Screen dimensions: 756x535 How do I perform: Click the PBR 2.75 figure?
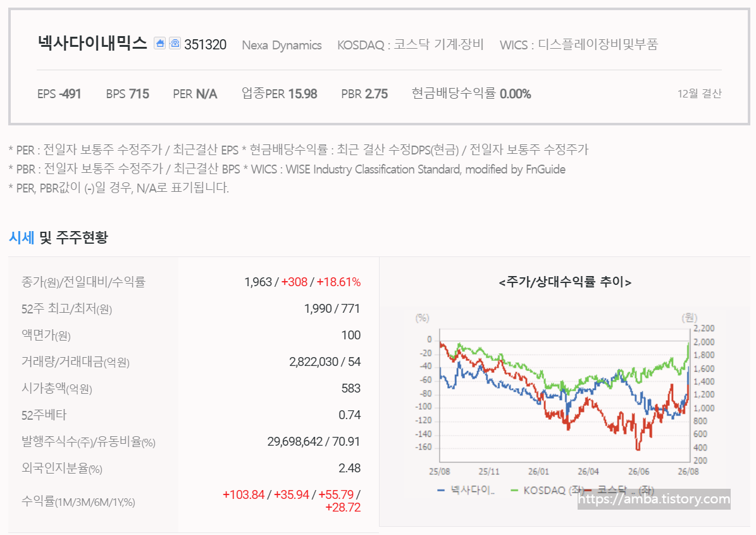(364, 94)
